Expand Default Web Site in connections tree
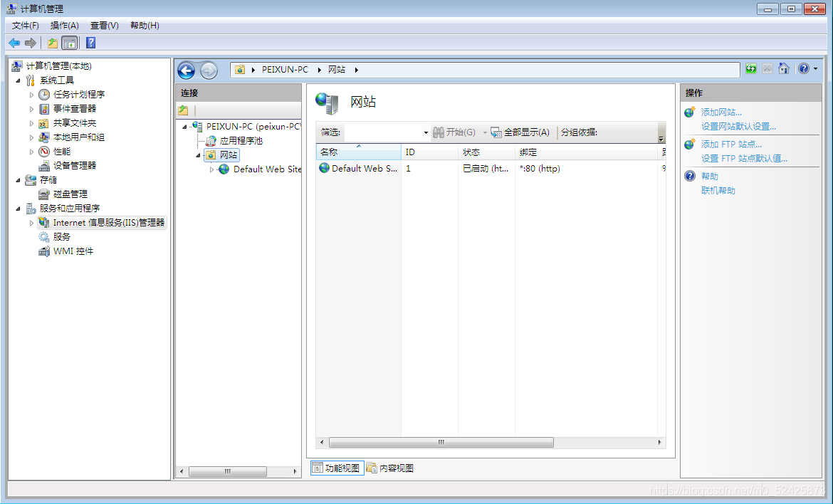833x504 pixels. click(x=212, y=169)
